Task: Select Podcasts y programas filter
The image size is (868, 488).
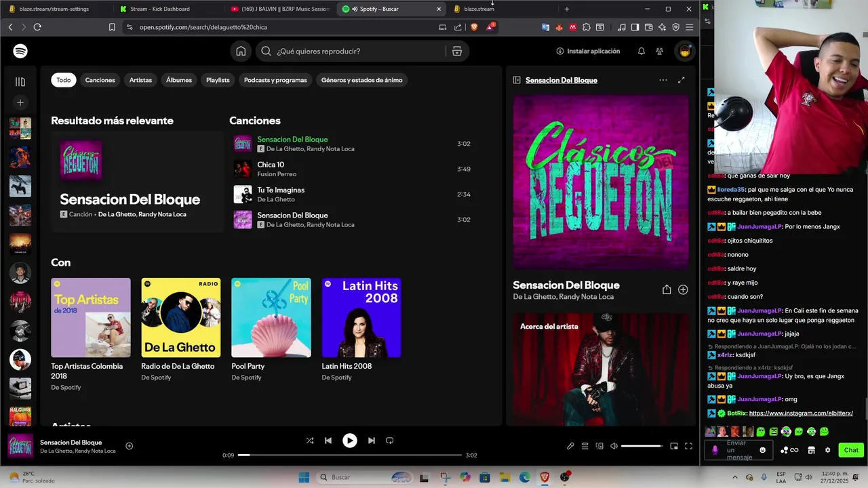Action: [x=275, y=80]
